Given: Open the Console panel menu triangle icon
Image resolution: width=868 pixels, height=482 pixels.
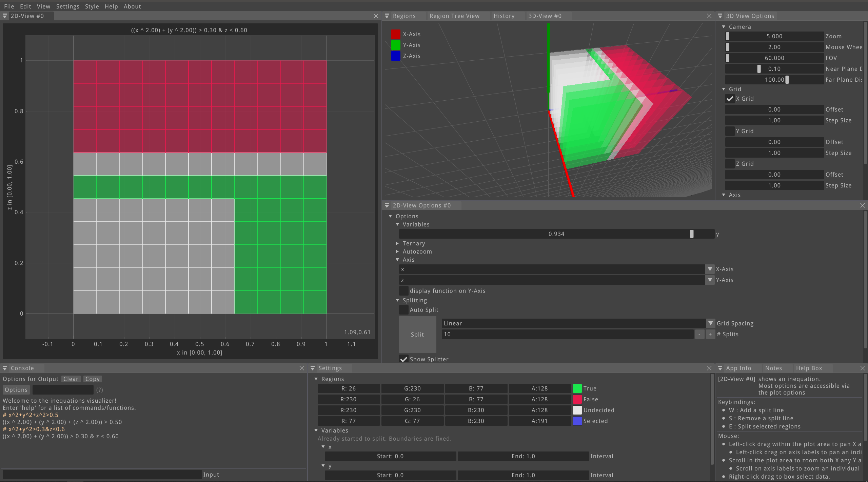Looking at the screenshot, I should [x=5, y=368].
